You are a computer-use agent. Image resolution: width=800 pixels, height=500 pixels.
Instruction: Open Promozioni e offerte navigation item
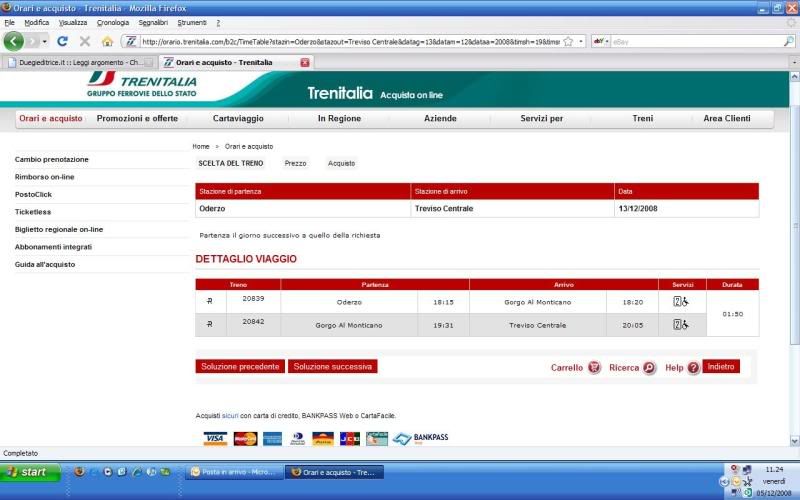[137, 118]
